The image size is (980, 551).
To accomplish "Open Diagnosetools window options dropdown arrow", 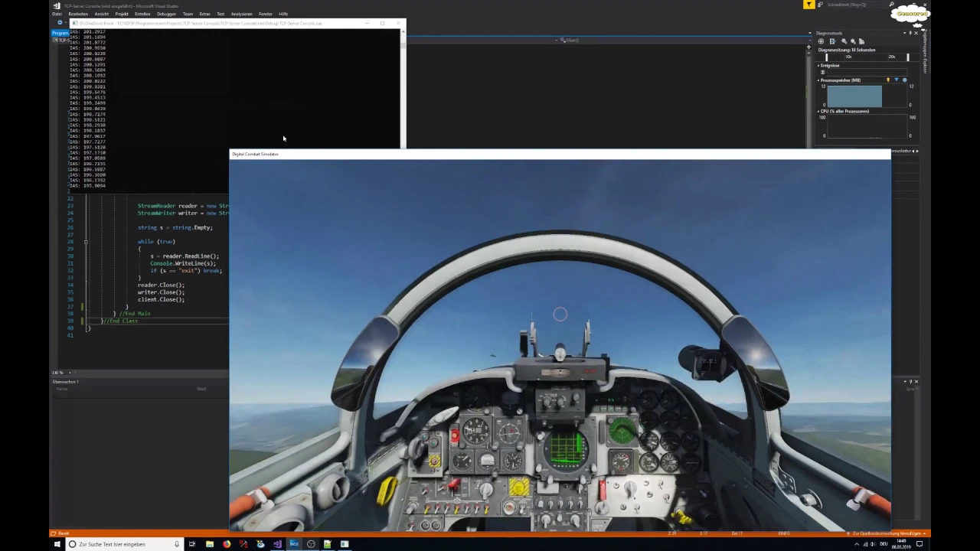I will [903, 33].
